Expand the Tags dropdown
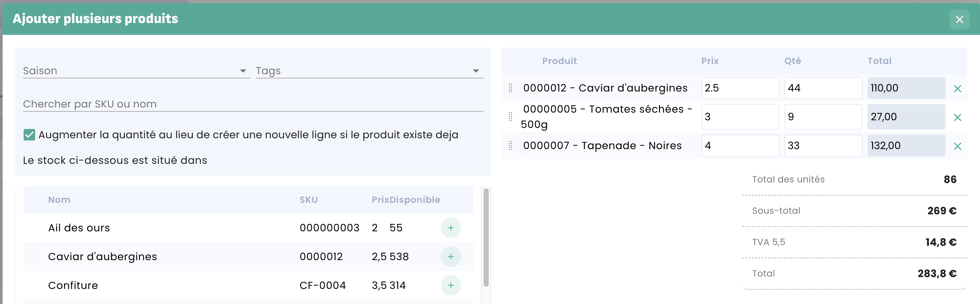Image resolution: width=980 pixels, height=304 pixels. click(369, 71)
